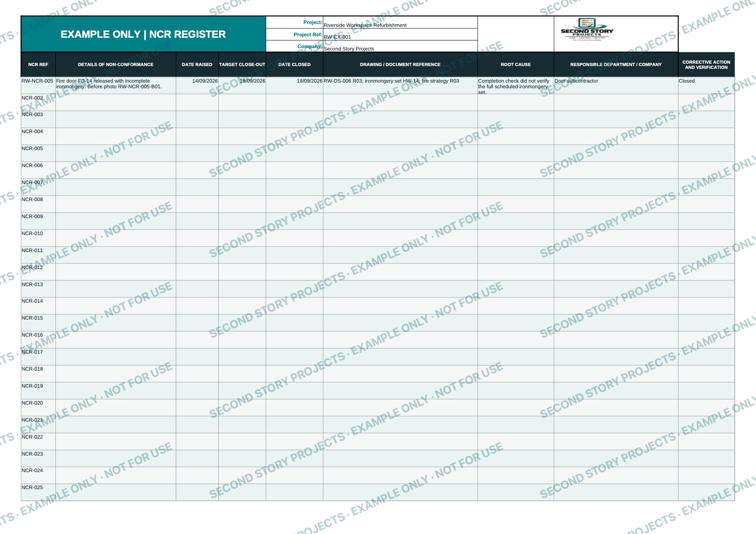This screenshot has width=756, height=534.
Task: Select the 'Closed' status cell
Action: coord(706,85)
